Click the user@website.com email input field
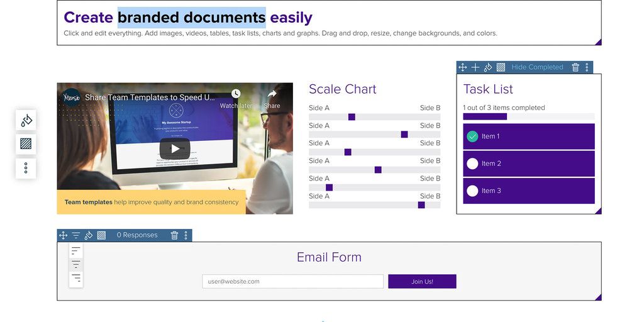Image resolution: width=644 pixels, height=322 pixels. 293,281
